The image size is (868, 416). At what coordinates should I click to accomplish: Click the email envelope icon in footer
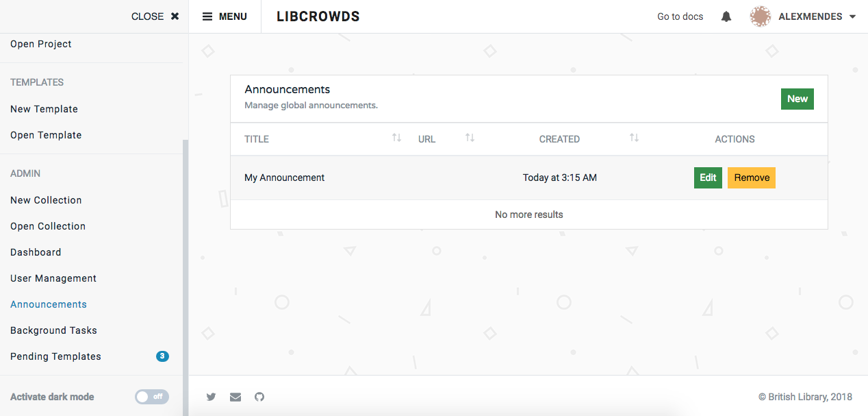(235, 397)
